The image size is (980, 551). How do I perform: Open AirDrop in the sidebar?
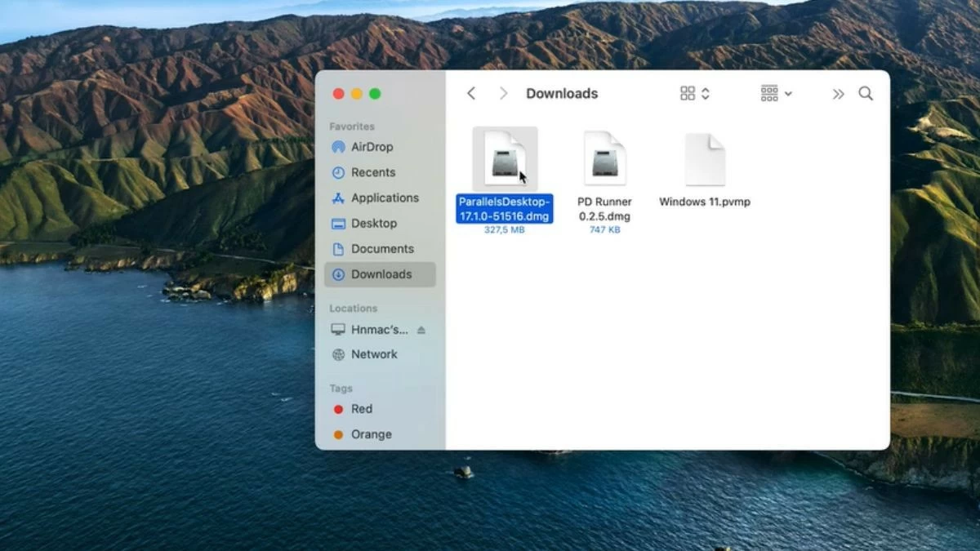coord(372,147)
